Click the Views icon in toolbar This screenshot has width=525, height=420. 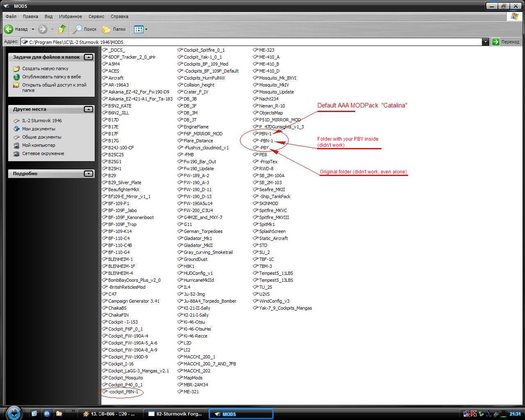pyautogui.click(x=138, y=29)
